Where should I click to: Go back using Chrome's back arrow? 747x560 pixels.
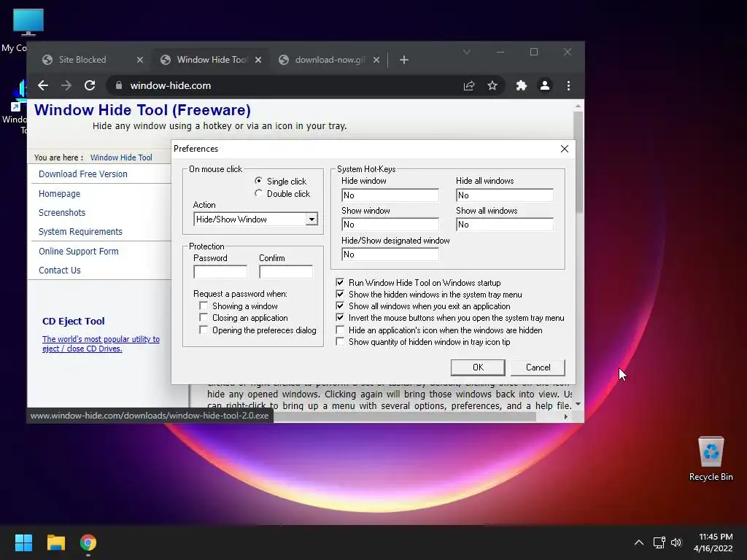point(43,86)
